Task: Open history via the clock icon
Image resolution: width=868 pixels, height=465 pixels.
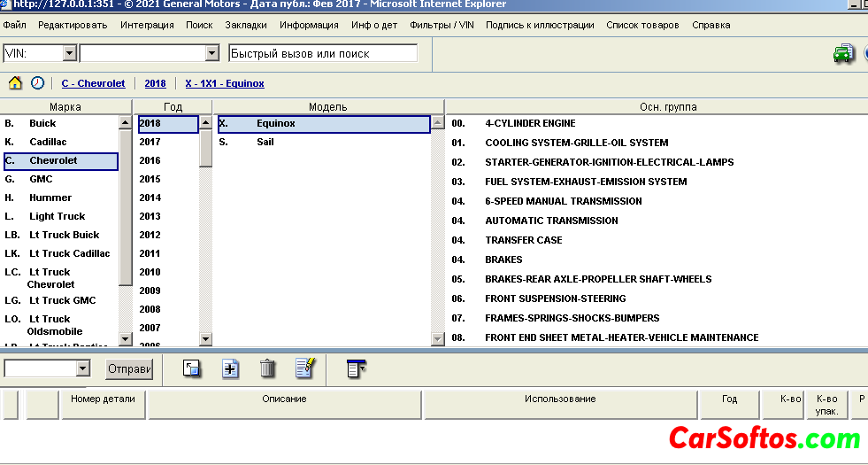Action: click(37, 83)
